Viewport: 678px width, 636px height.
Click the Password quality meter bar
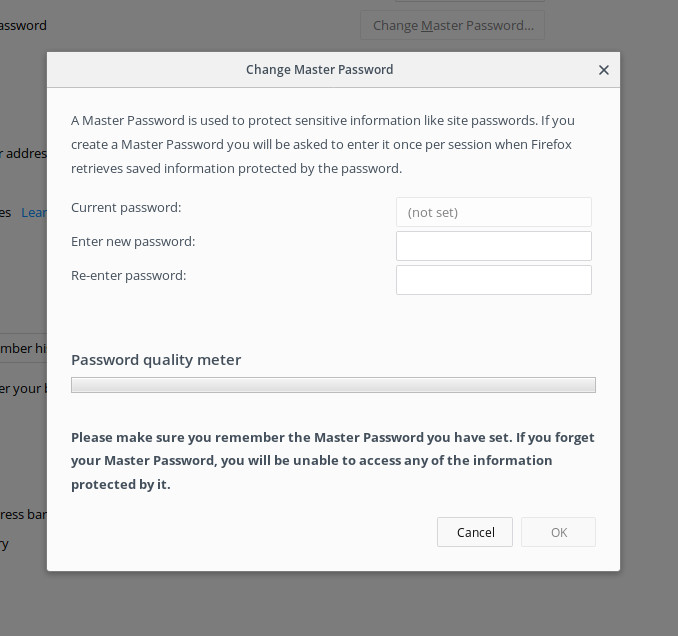pyautogui.click(x=333, y=385)
